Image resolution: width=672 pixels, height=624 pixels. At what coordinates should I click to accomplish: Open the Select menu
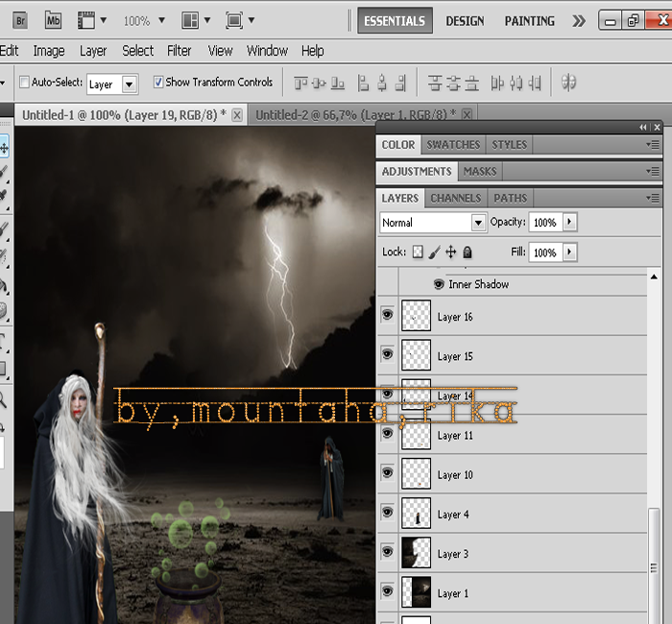137,51
